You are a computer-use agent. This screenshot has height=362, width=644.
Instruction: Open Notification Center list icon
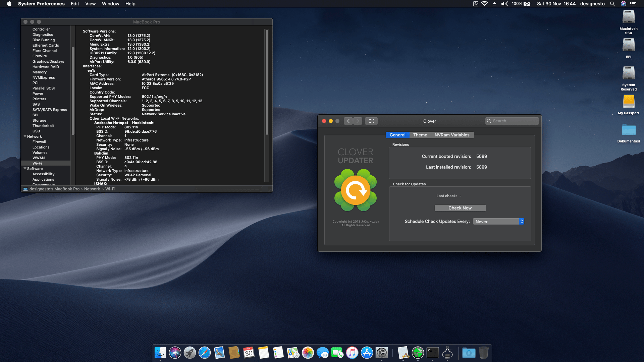point(633,4)
